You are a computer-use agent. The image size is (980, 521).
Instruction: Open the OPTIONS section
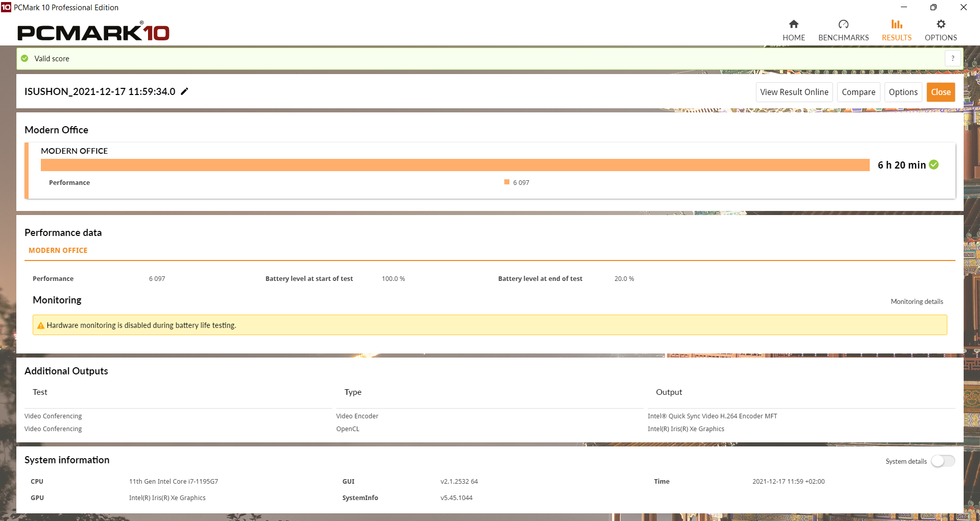(x=941, y=31)
